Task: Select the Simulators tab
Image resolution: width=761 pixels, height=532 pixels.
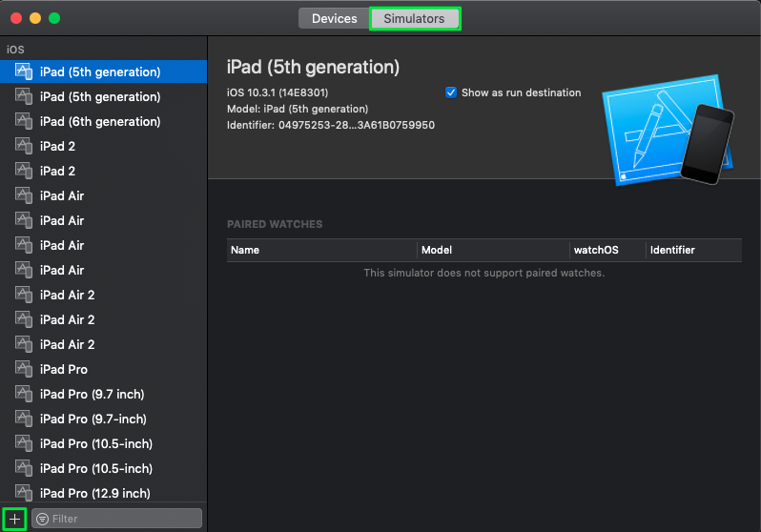Action: (x=415, y=18)
